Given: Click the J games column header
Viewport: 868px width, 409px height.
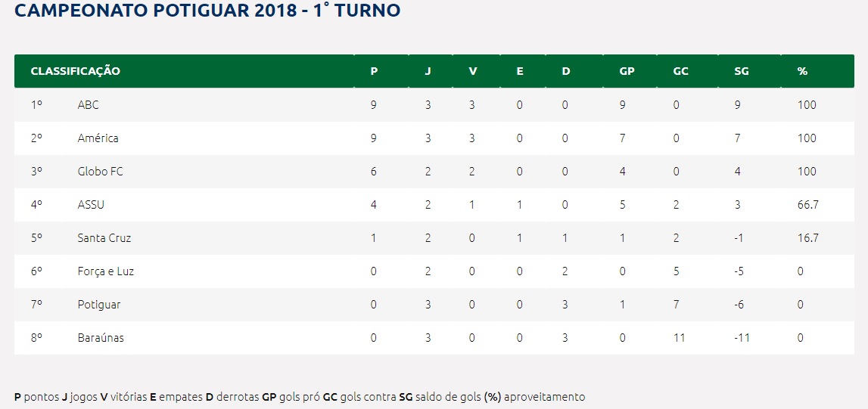Looking at the screenshot, I should (428, 71).
